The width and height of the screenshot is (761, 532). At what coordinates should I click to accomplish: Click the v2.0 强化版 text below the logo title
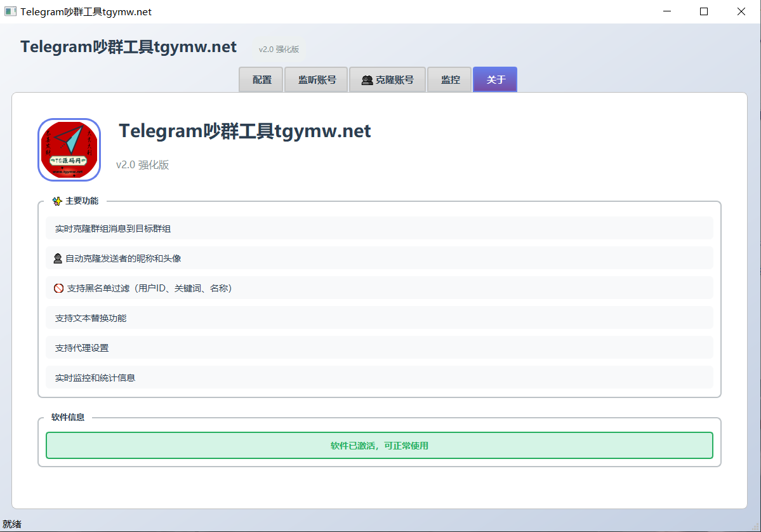click(142, 165)
